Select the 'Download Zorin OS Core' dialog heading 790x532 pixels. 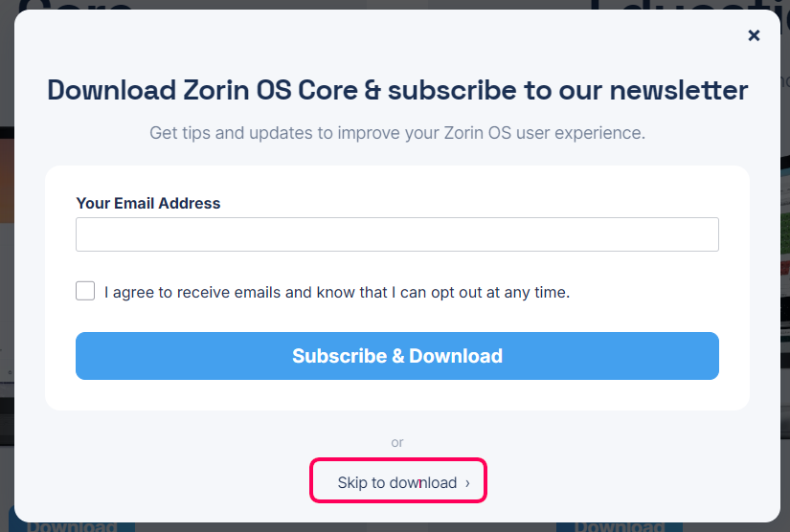[397, 90]
